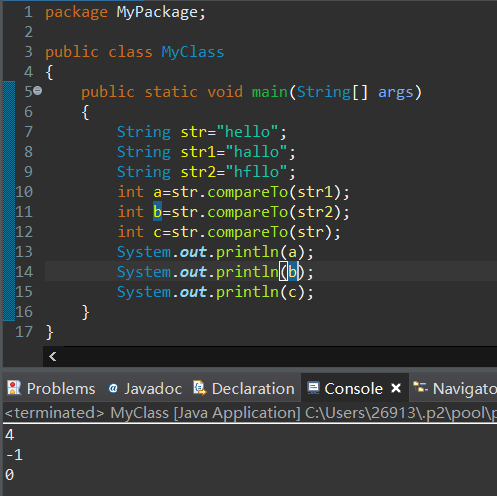497x496 pixels.
Task: Select the Console tab
Action: click(353, 388)
